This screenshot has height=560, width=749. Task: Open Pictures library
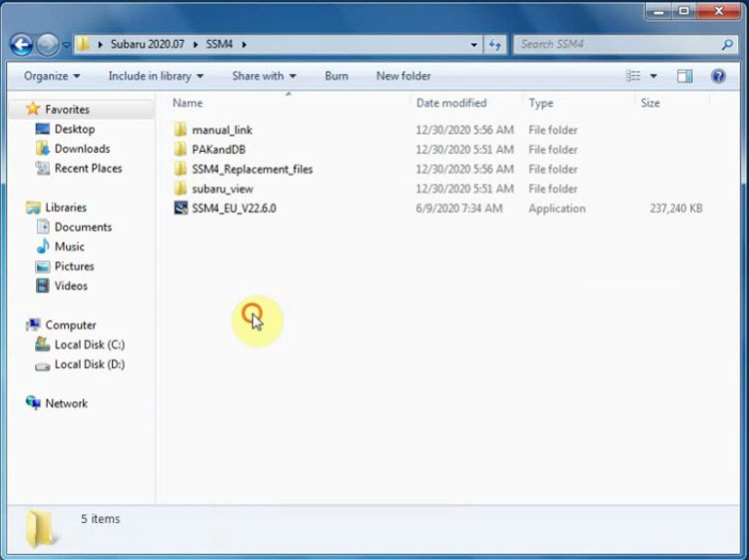click(x=74, y=266)
